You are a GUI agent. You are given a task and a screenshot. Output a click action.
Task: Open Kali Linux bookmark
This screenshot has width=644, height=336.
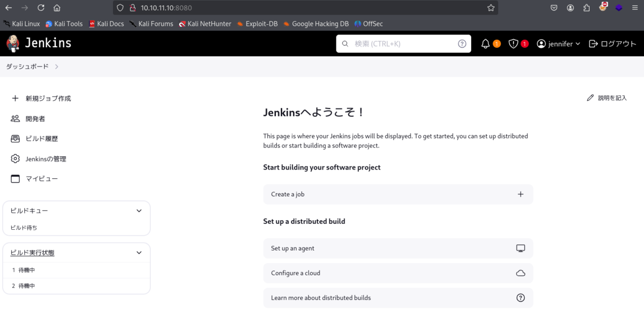[21, 24]
